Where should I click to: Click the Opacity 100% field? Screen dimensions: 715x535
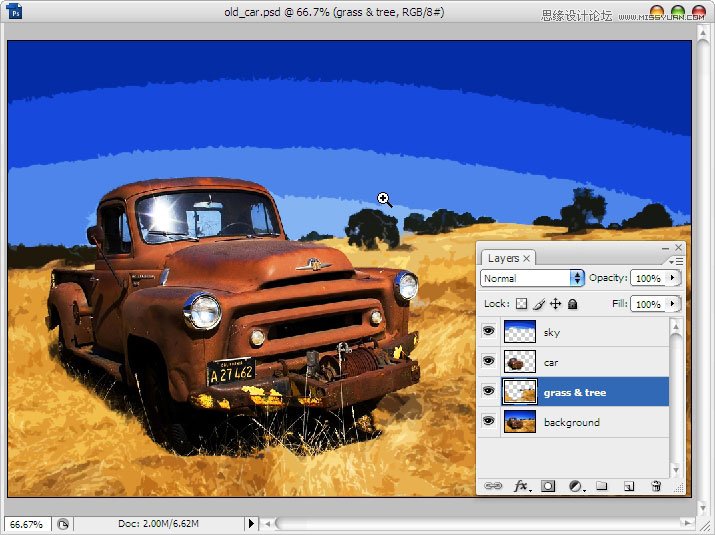tap(649, 278)
